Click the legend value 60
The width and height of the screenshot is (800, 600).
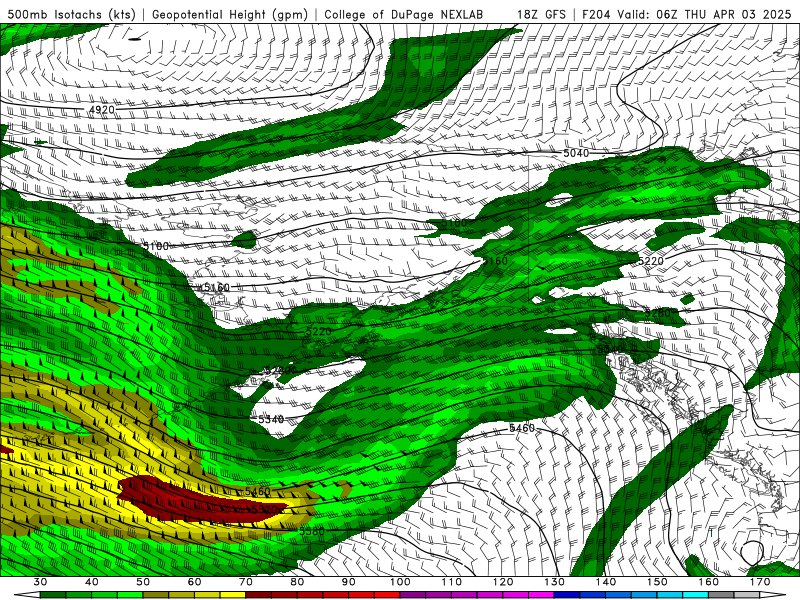pyautogui.click(x=194, y=582)
